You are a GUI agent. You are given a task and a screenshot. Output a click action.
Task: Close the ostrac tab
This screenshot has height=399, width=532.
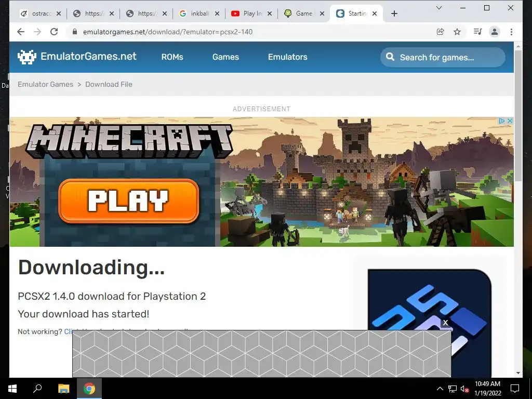pyautogui.click(x=59, y=14)
